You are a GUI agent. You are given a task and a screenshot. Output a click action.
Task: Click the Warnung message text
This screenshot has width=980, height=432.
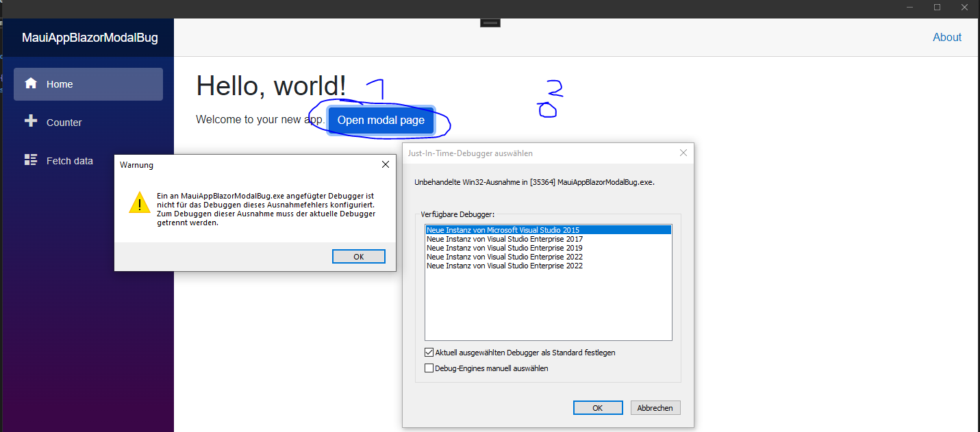pos(266,209)
